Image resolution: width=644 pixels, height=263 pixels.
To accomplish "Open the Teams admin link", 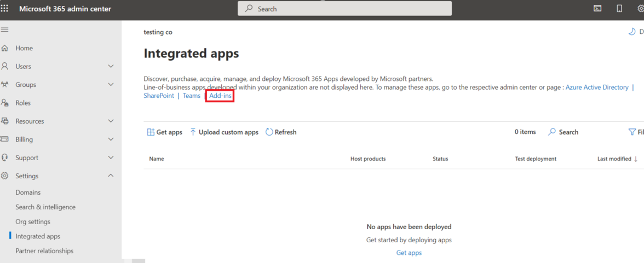I will point(192,96).
